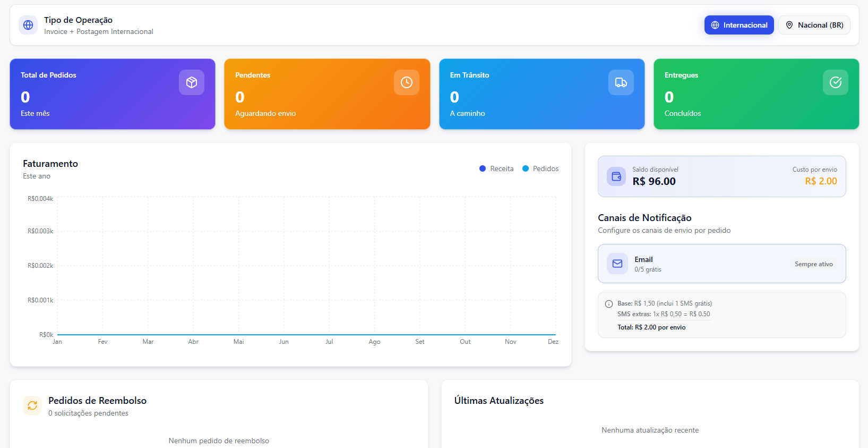The image size is (868, 448).
Task: Click the Saldo disponível balance panel
Action: click(x=722, y=176)
